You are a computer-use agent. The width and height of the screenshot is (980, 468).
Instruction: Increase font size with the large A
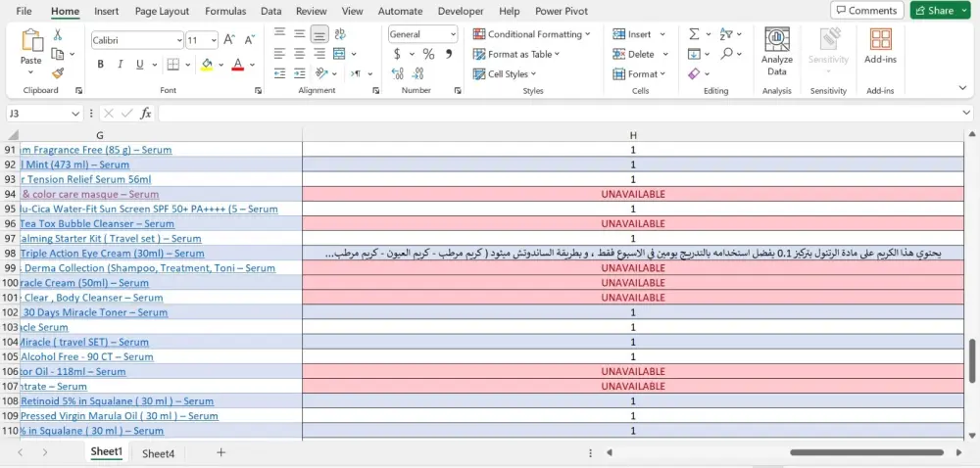229,40
